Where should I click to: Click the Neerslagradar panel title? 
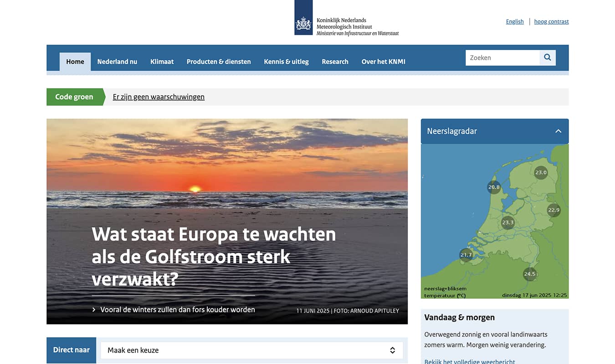click(452, 131)
